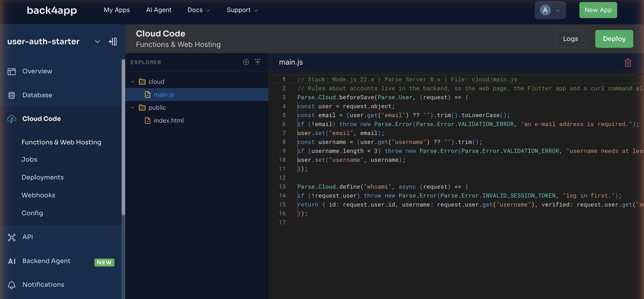Screen dimensions: 644x299
Task: Click the Overview window icon in sidebar
Action: coord(12,72)
